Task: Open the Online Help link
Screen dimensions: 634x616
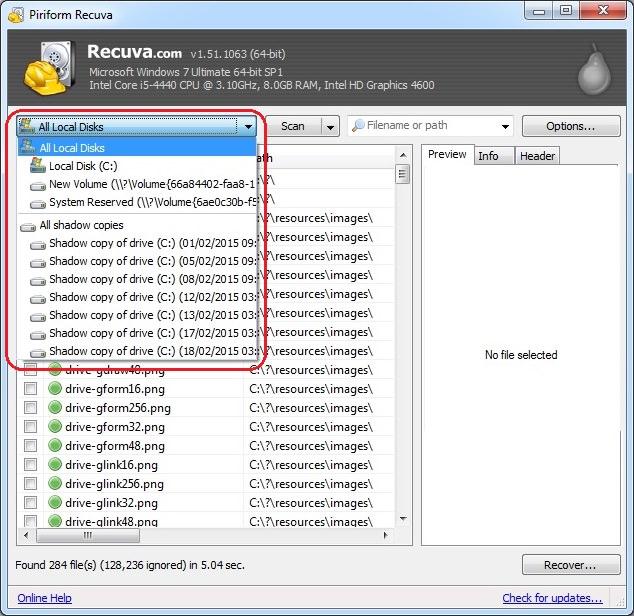Action: 44,598
